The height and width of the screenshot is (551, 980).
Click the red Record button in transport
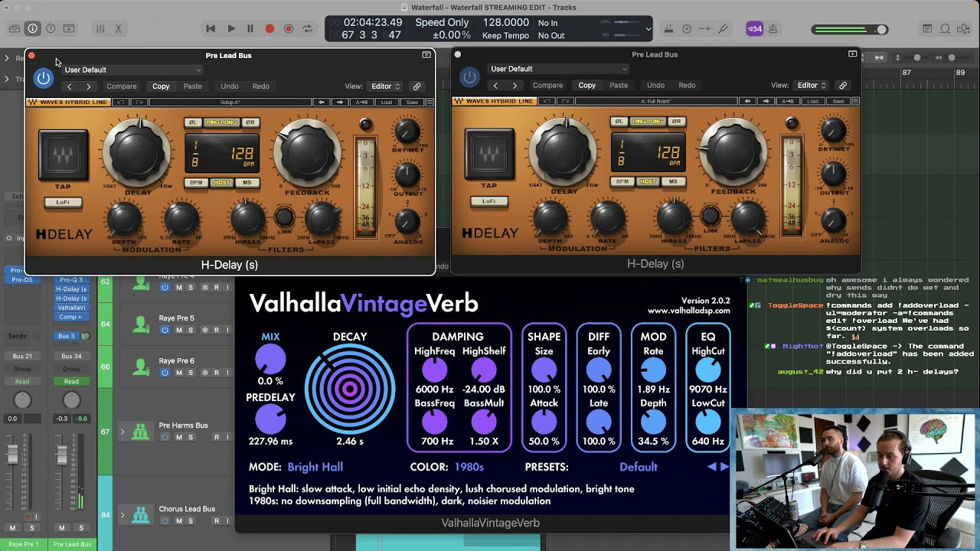click(x=269, y=29)
